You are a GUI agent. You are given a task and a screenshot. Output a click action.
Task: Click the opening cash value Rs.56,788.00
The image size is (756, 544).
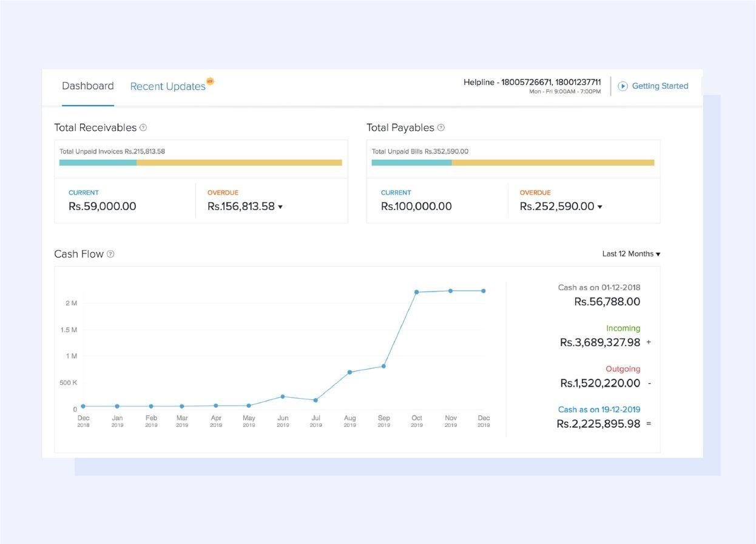pos(607,302)
